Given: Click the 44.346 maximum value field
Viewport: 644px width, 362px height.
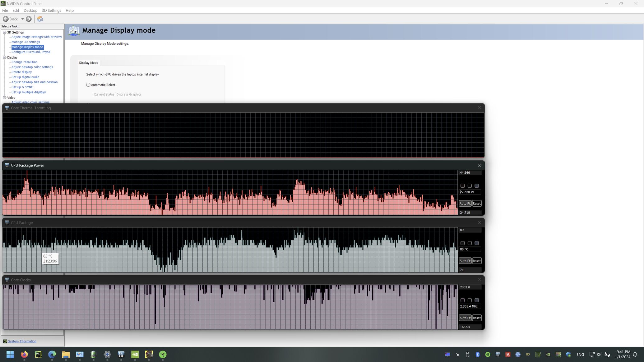Looking at the screenshot, I should click(x=470, y=172).
